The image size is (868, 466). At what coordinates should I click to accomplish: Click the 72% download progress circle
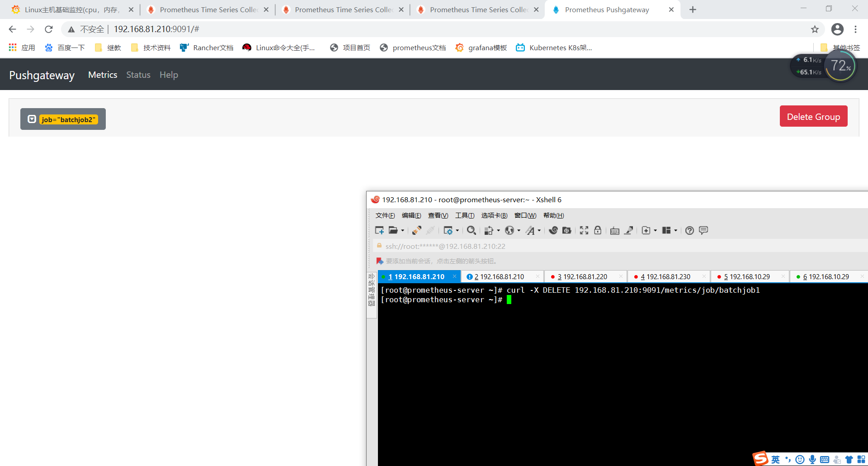840,66
